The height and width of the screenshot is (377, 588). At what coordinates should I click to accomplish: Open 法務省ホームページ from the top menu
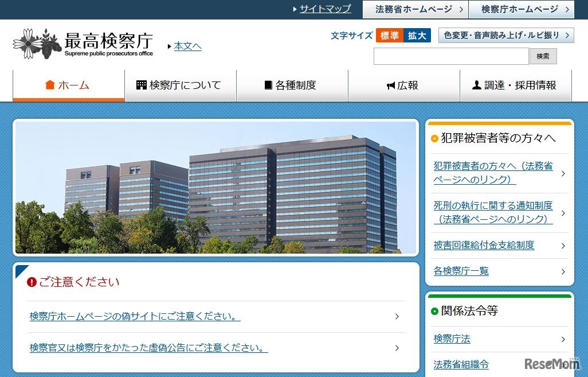(414, 9)
